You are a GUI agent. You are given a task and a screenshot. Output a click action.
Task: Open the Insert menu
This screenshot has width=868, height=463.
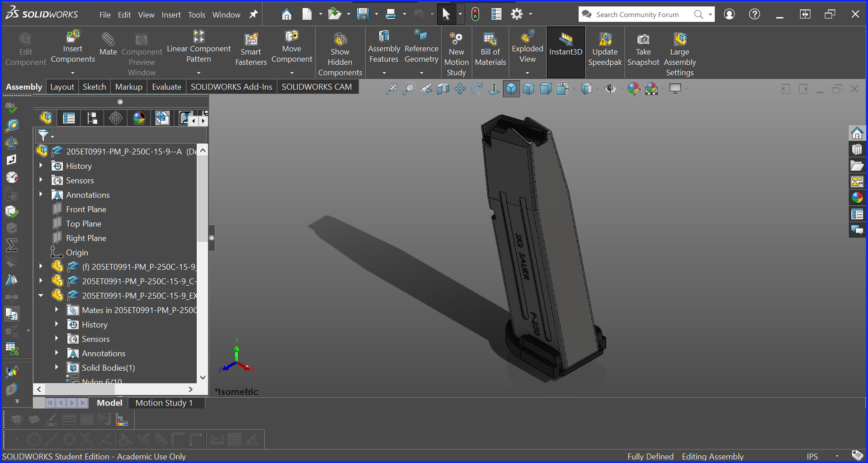[x=171, y=15]
